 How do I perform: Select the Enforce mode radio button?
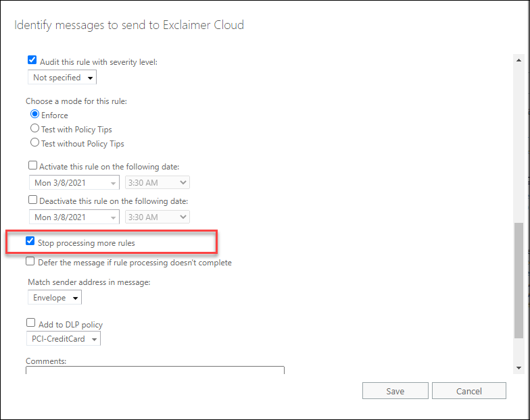(35, 115)
